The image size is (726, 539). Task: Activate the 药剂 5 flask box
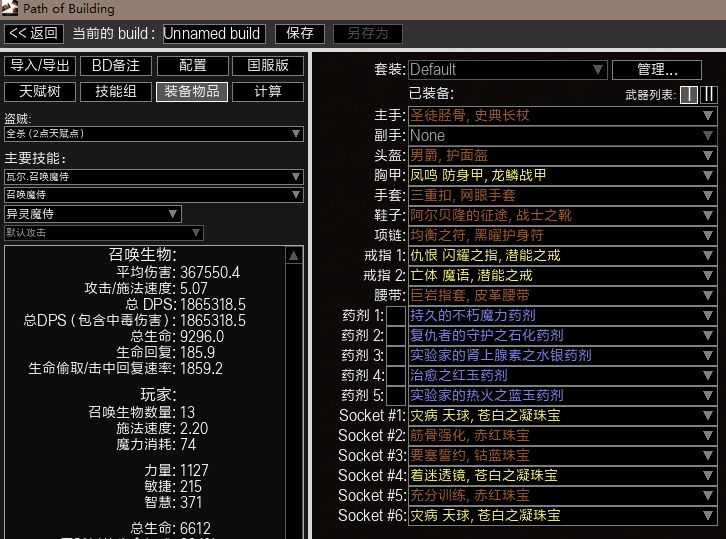(x=396, y=395)
